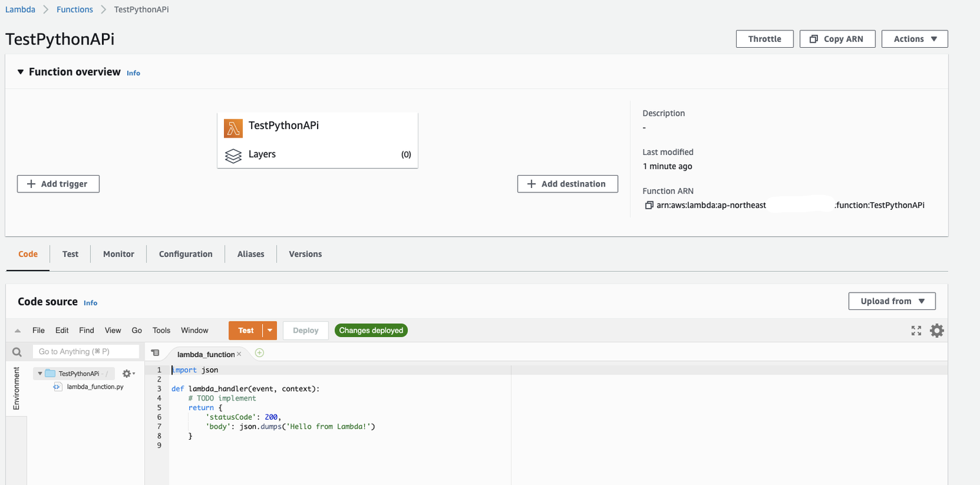Open the Tools menu in editor
This screenshot has height=485, width=980.
coord(161,330)
